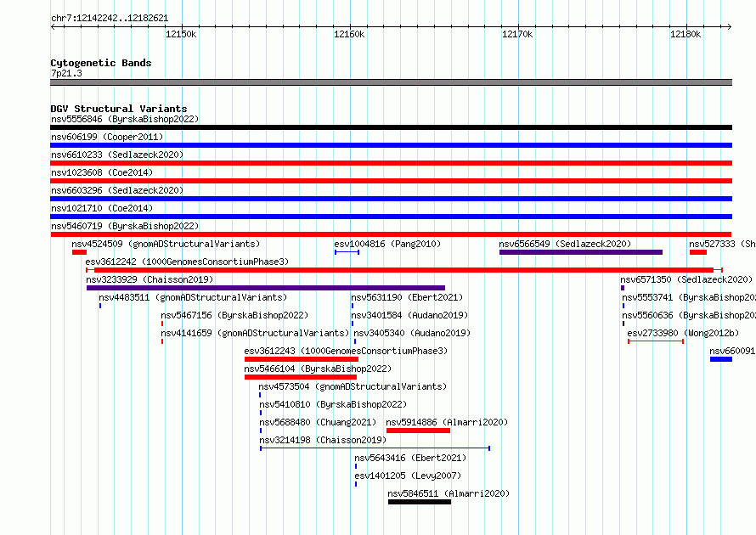Viewport: 756px width, 535px height.
Task: Click the 12170k ruler position label
Action: (517, 34)
